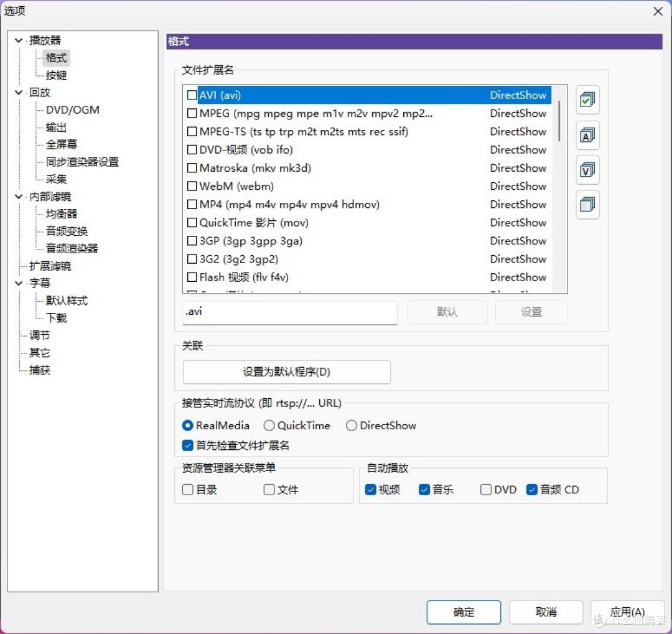Uncheck 首先检查文件扩展名

[188, 445]
